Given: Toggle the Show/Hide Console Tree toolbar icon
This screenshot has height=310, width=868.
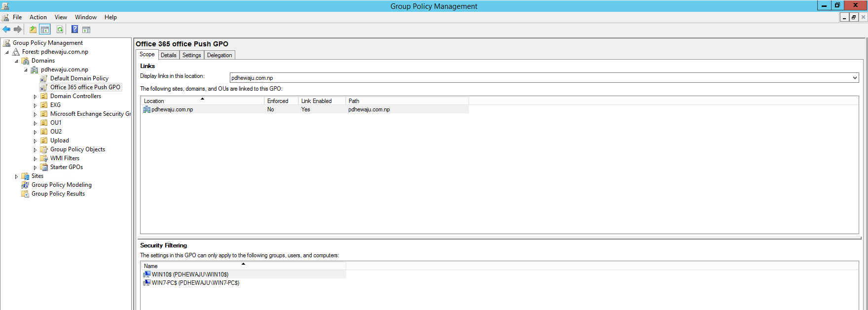Looking at the screenshot, I should 45,30.
